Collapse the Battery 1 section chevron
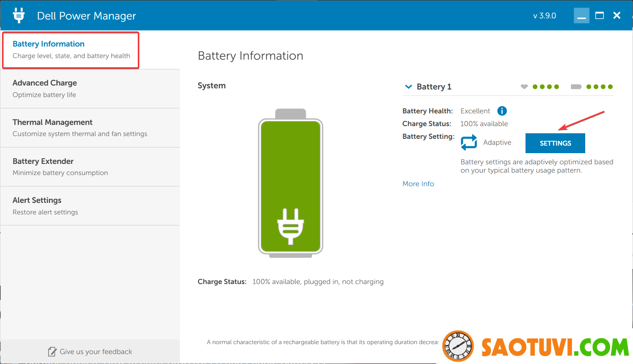The width and height of the screenshot is (633, 364). click(408, 87)
